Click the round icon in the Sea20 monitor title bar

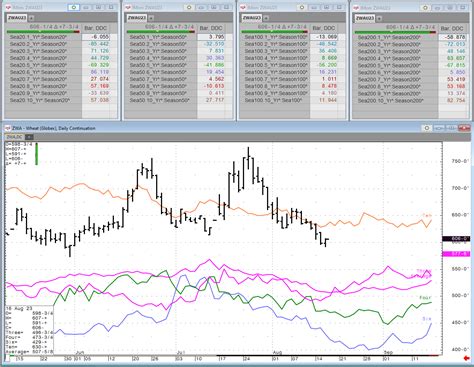point(74,7)
